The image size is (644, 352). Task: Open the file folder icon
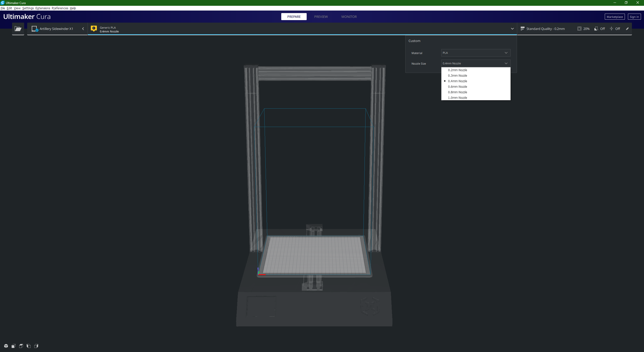click(18, 29)
